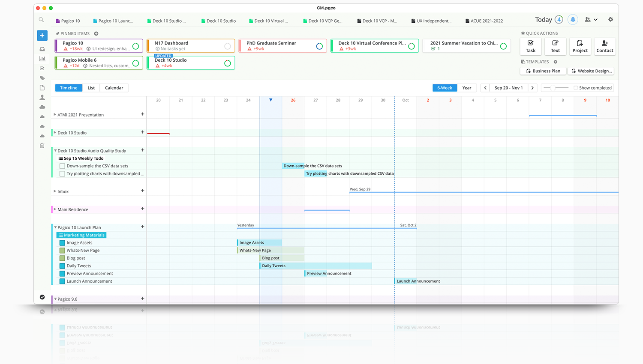This screenshot has width=643, height=364.
Task: Create a new Task from Quick Actions
Action: (x=531, y=46)
